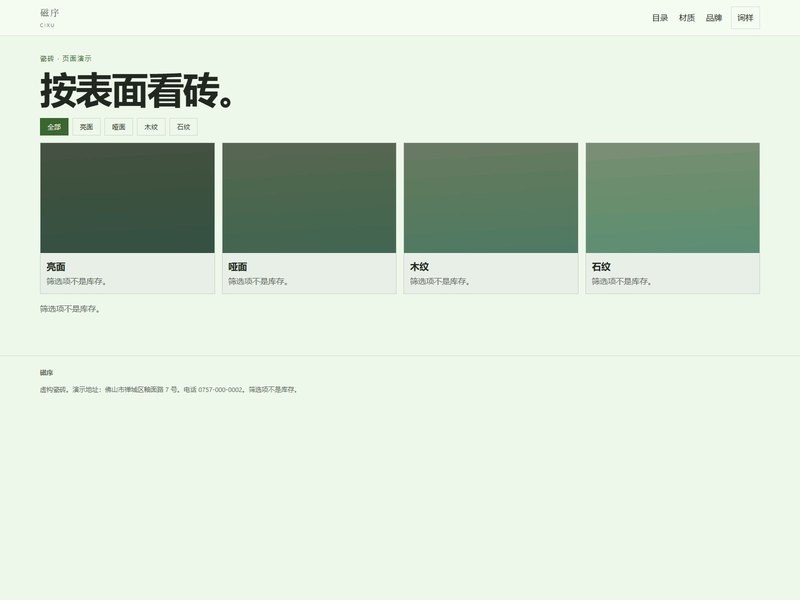Filter by 亮面 surface chip
The image size is (800, 600).
tap(86, 127)
